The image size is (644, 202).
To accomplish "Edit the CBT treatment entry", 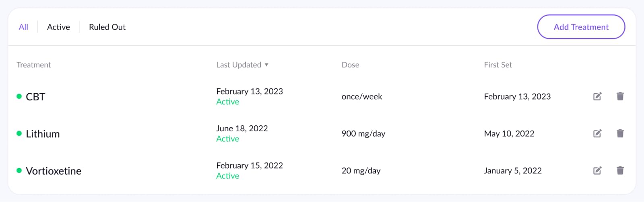I will pyautogui.click(x=597, y=96).
